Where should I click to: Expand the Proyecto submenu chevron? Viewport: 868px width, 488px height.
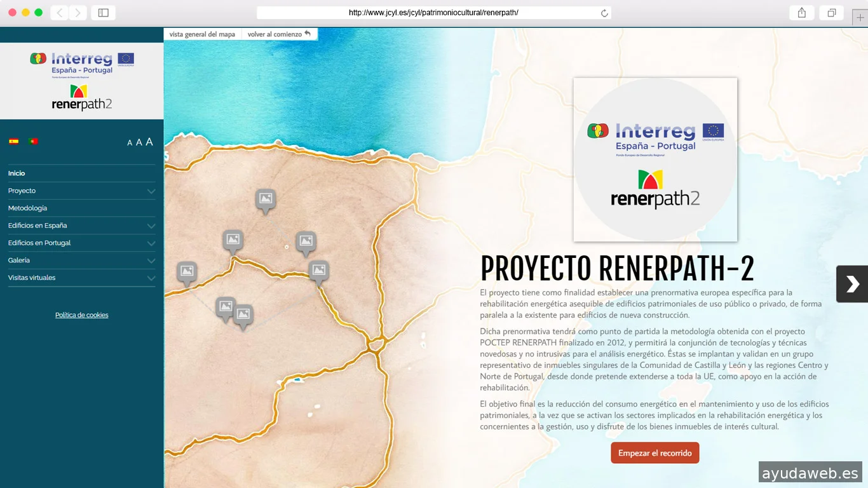pos(151,191)
